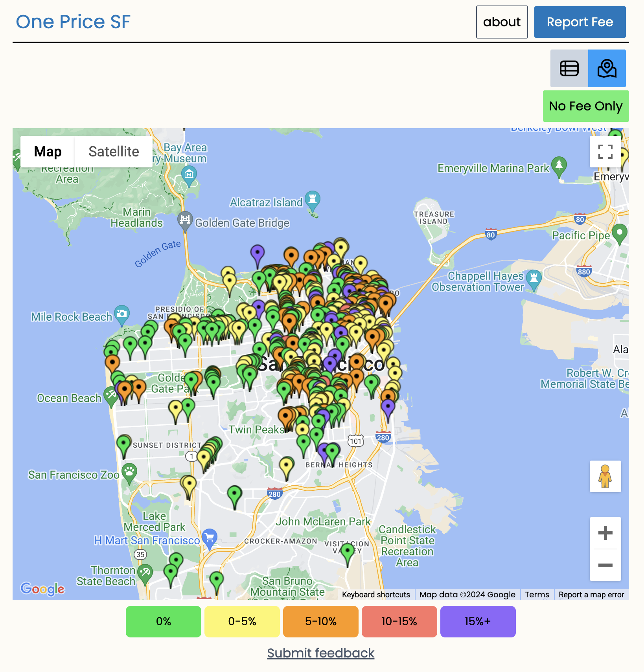Click the John McLaren Park label
644x672 pixels.
coord(323,521)
